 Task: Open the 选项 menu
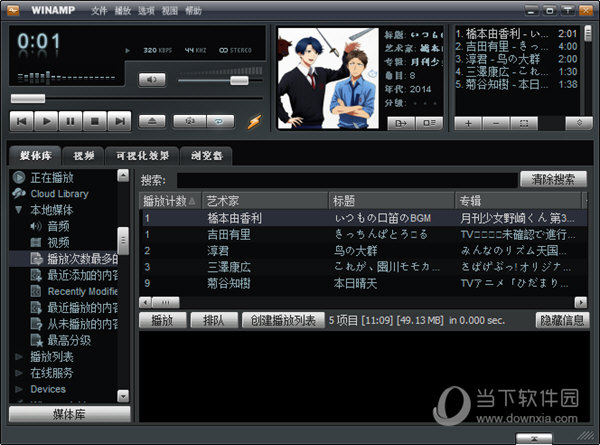(146, 11)
